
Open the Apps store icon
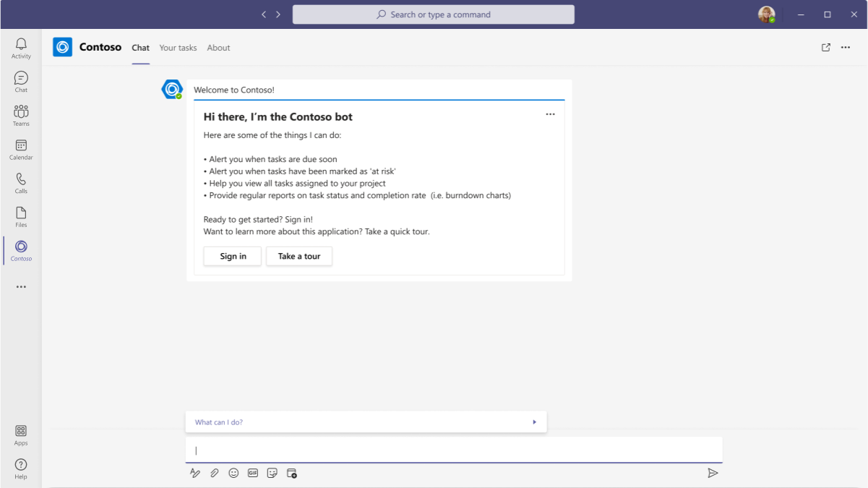pos(21,435)
